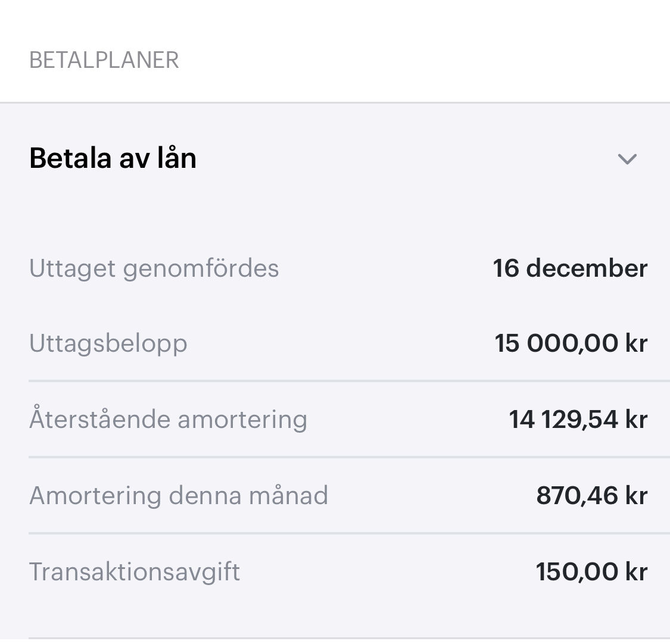This screenshot has height=644, width=670.
Task: Select the 15 000,00 kr amount
Action: 571,343
